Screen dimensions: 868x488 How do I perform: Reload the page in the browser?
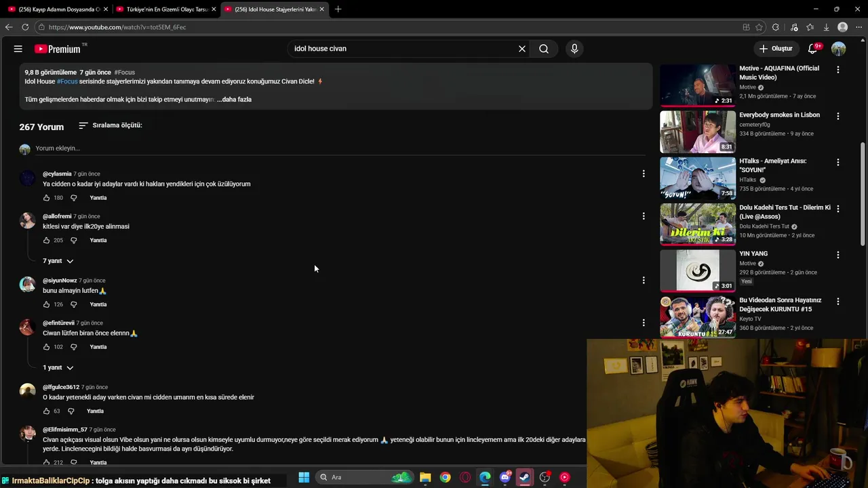pos(25,27)
